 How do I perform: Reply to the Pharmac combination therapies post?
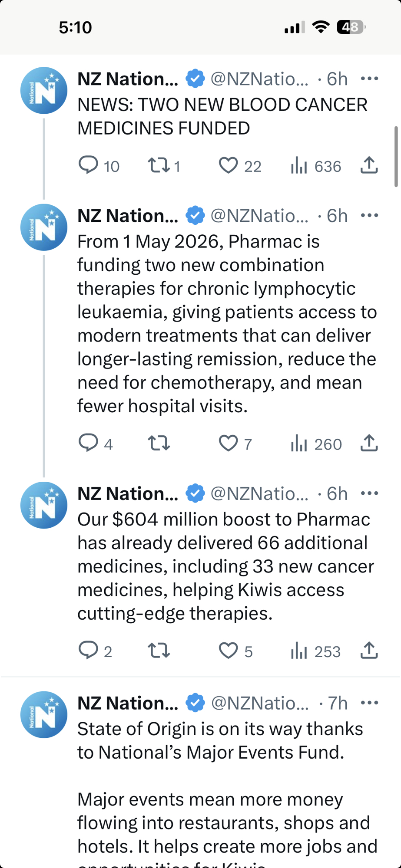(88, 443)
